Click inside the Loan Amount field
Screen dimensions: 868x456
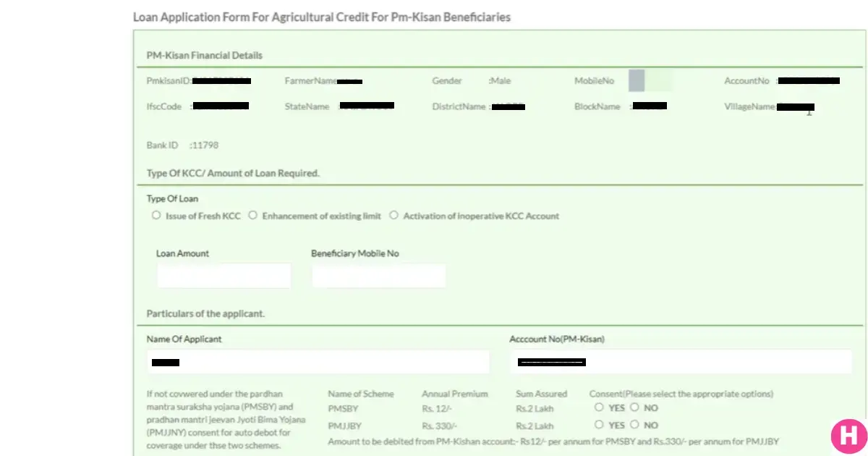coord(224,275)
